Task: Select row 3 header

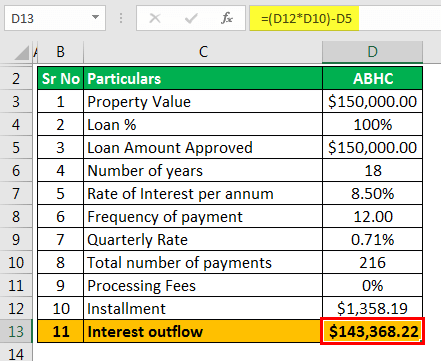Action: click(x=16, y=101)
